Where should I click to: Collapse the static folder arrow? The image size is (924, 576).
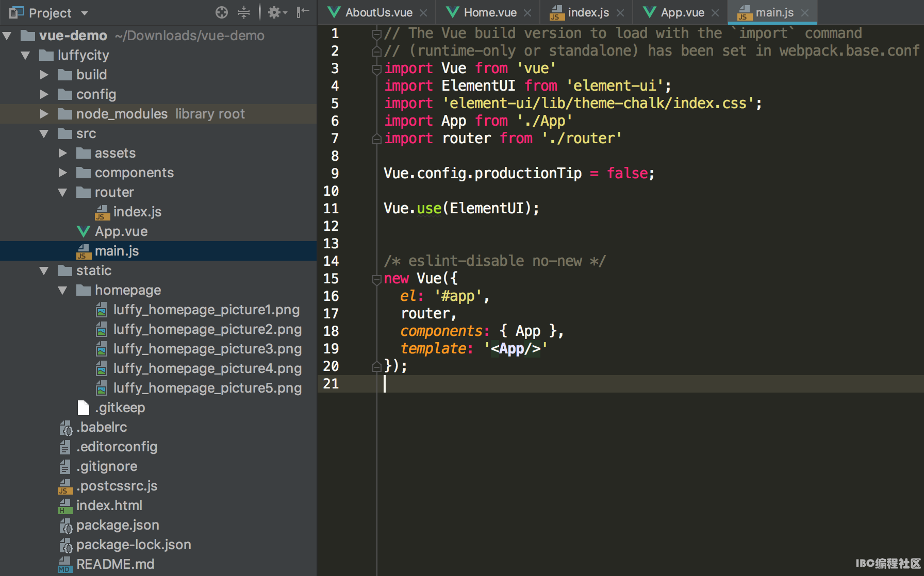pos(44,270)
